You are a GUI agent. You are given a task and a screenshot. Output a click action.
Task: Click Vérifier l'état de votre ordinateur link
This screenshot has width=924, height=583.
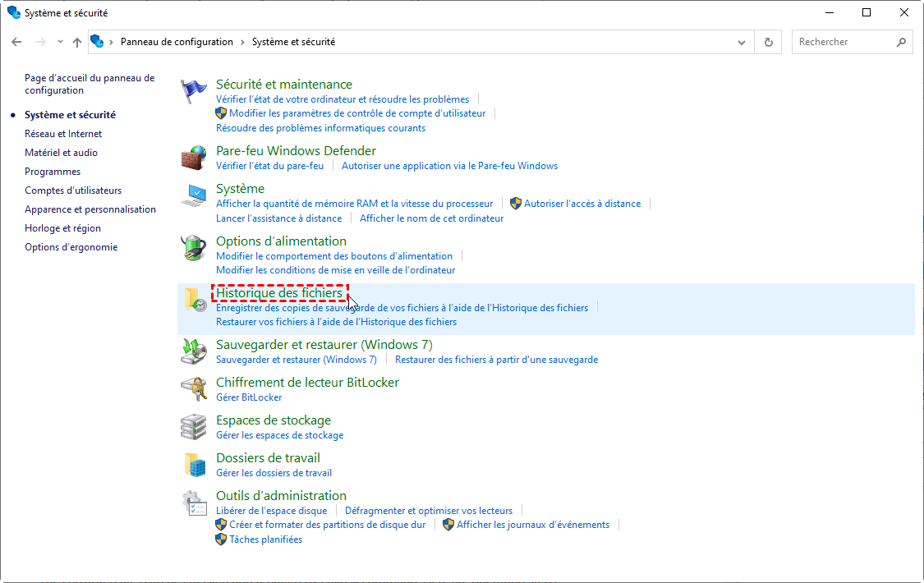point(342,99)
